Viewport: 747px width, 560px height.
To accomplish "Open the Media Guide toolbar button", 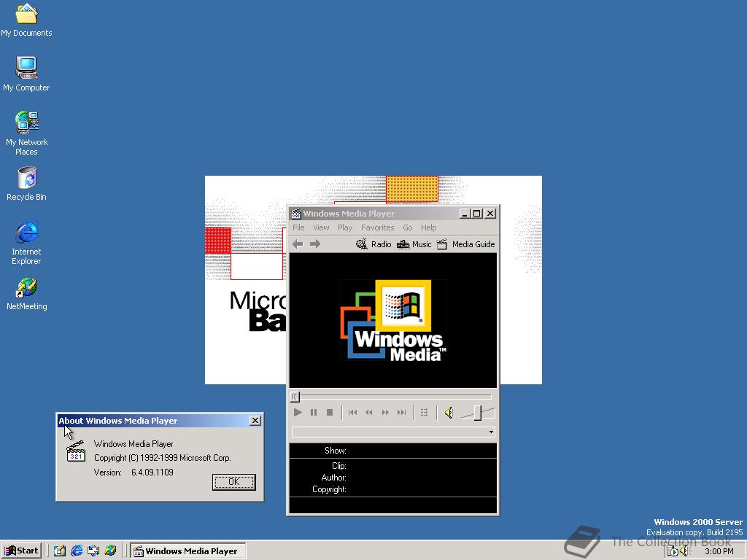I will coord(466,244).
